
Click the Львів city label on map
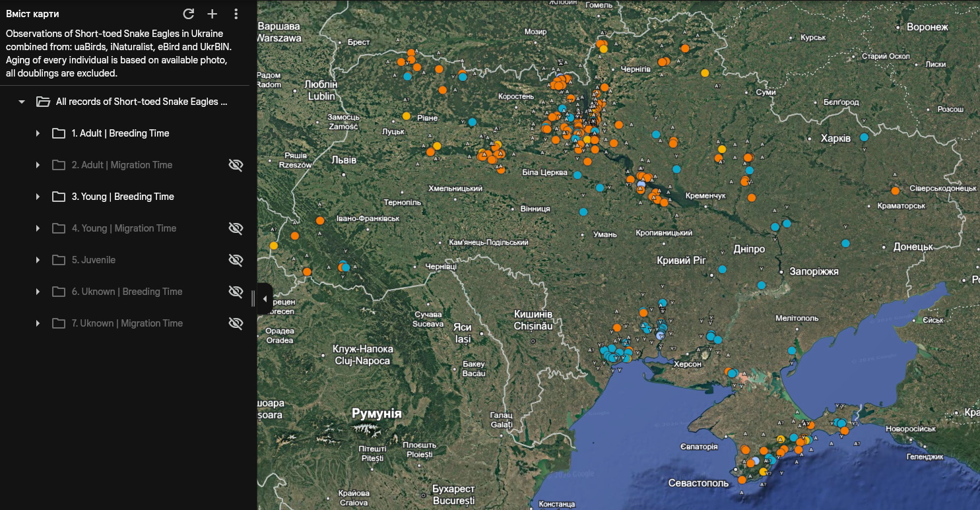pos(344,160)
